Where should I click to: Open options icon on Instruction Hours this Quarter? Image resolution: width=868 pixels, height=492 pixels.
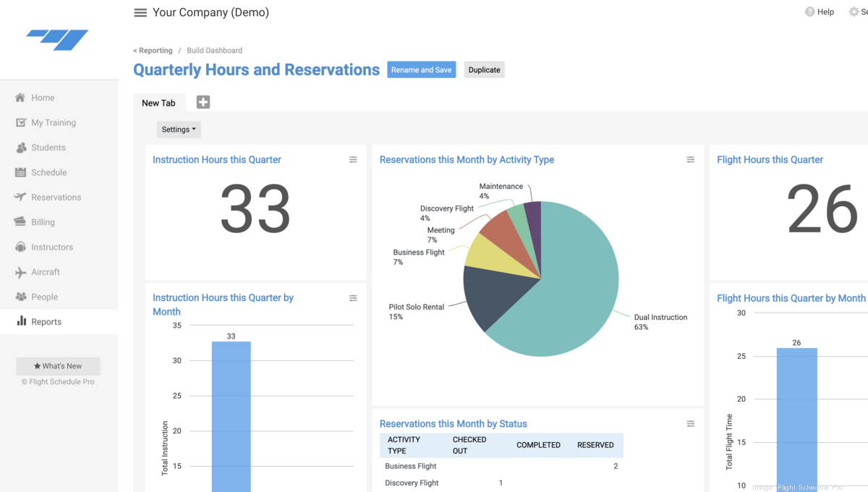point(353,160)
